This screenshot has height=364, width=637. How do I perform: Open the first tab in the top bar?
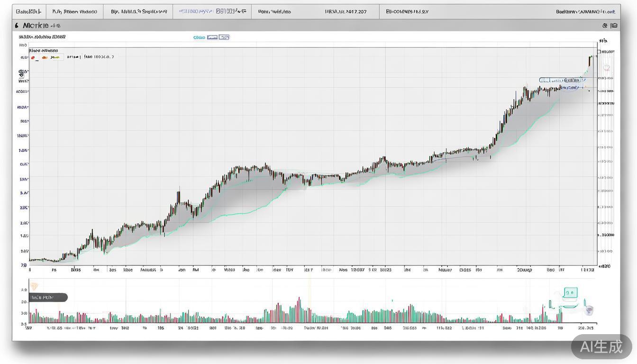[28, 11]
